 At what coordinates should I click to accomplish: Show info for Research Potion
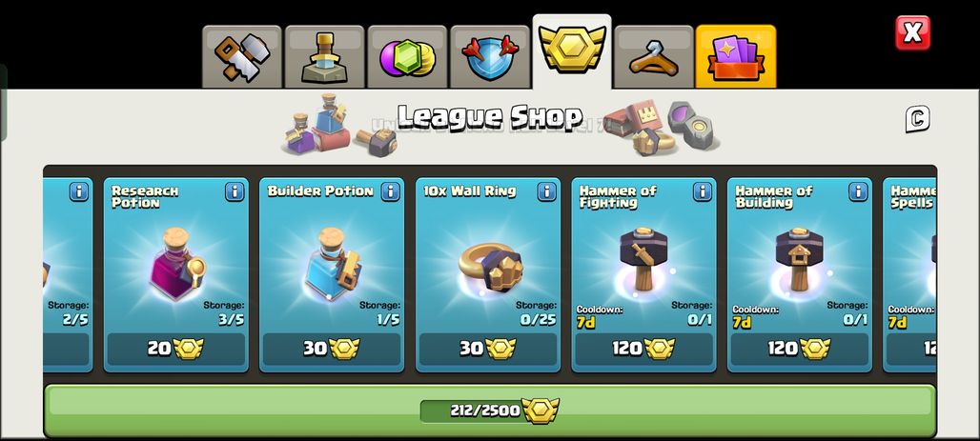tap(235, 191)
